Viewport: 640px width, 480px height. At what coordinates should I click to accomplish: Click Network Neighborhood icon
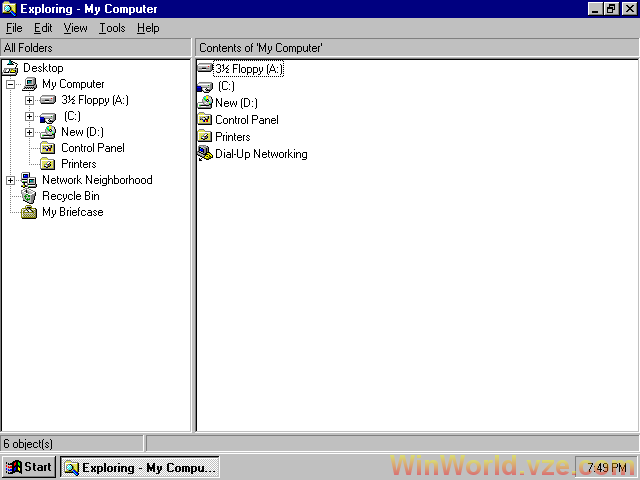[x=29, y=180]
